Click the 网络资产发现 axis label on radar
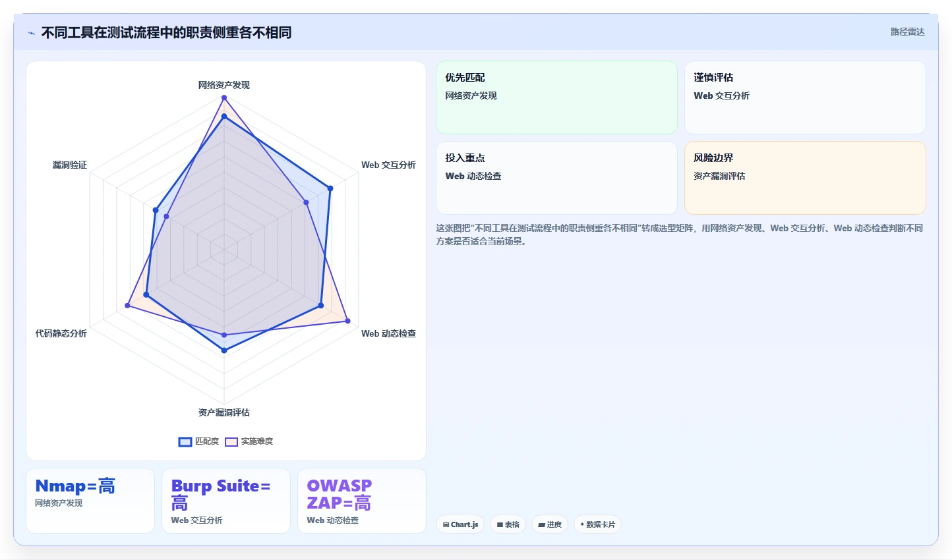This screenshot has width=952, height=560. (224, 85)
